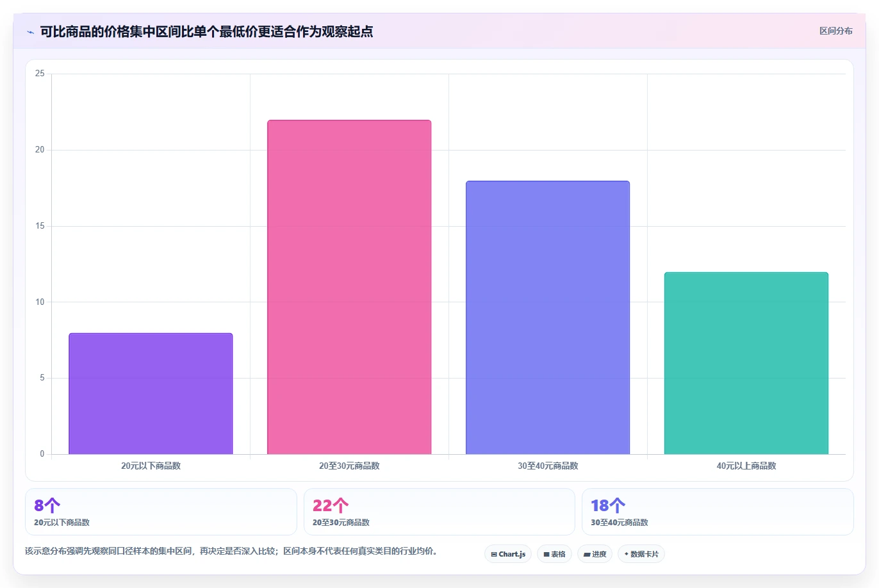Click the card caption 20至30元商品数 under 22个
The image size is (879, 588).
click(x=341, y=522)
